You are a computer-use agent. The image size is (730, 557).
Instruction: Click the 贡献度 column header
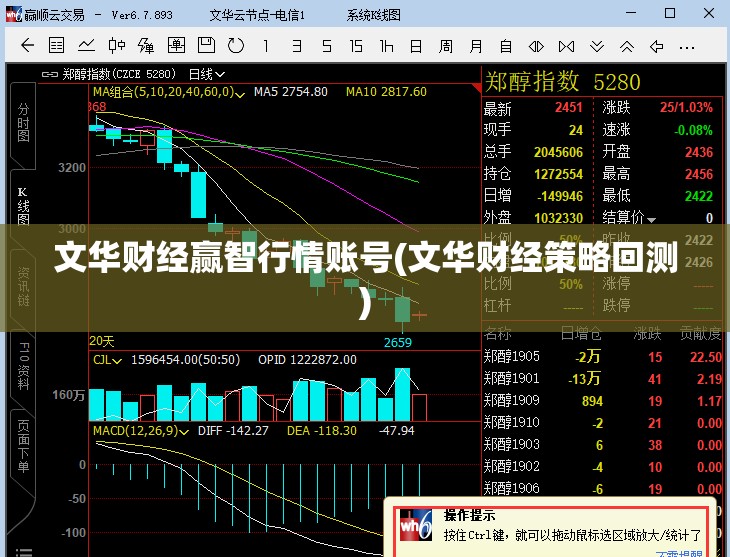click(700, 333)
